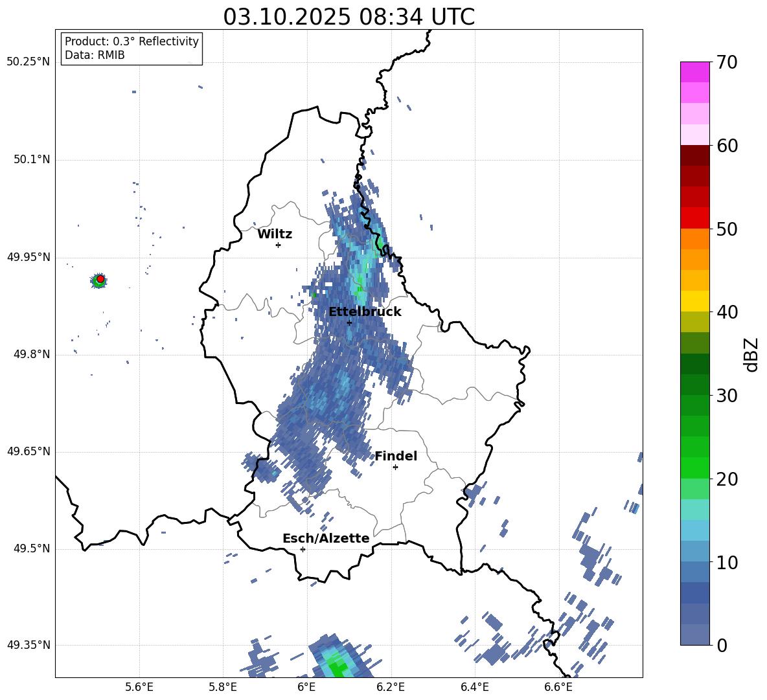Click the 6°E longitude label
767x700 pixels.
point(306,687)
